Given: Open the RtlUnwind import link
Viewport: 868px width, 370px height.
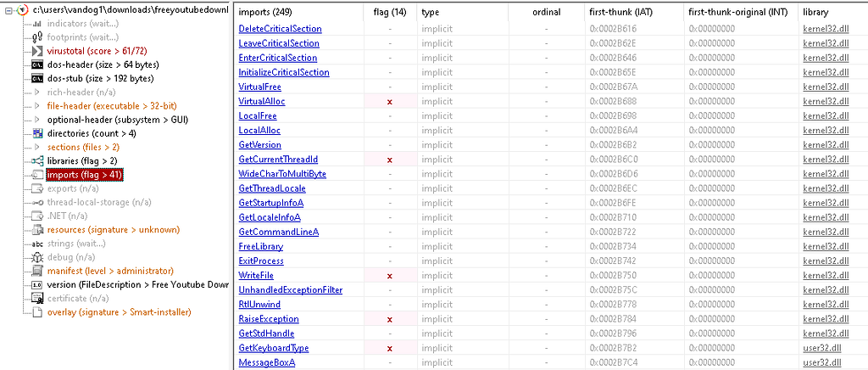Looking at the screenshot, I should (x=259, y=304).
